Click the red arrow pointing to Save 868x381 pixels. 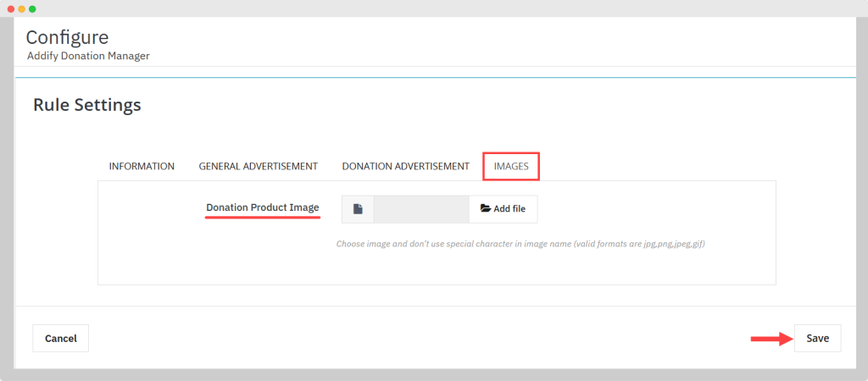[x=770, y=339]
